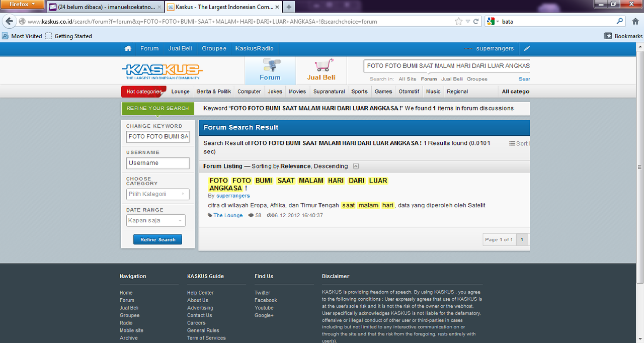This screenshot has width=644, height=343.
Task: Open Mobile site footer link
Action: (x=131, y=330)
